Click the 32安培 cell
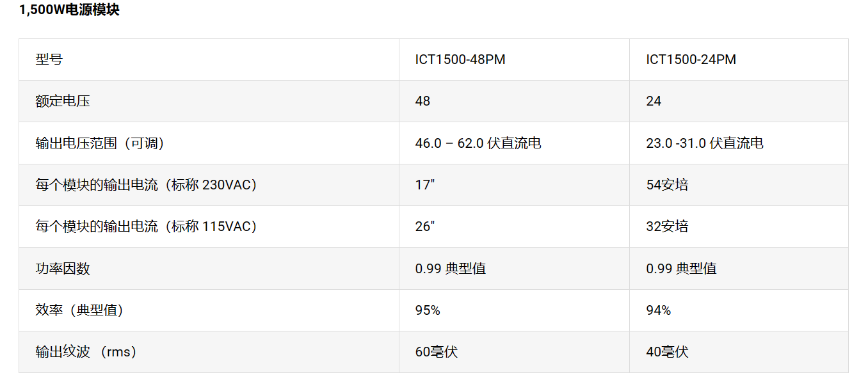The image size is (868, 382). tap(667, 227)
